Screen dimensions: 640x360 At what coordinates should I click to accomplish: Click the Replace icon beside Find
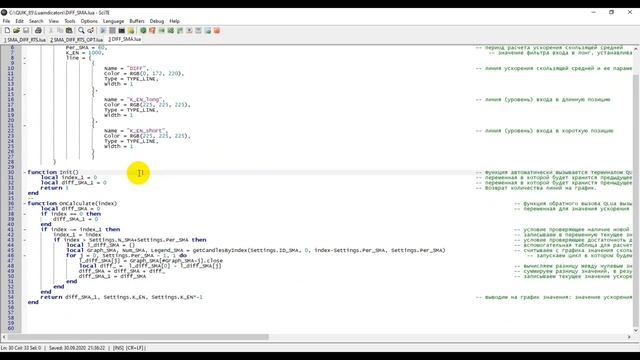(x=90, y=31)
